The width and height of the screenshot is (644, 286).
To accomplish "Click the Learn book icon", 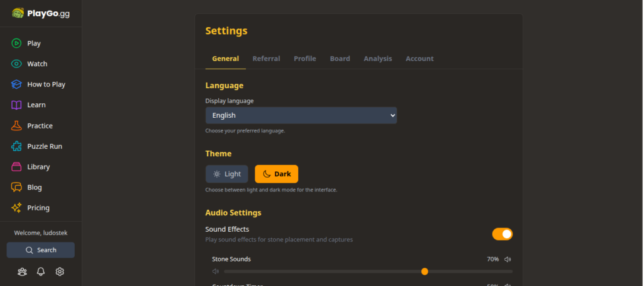I will [17, 105].
